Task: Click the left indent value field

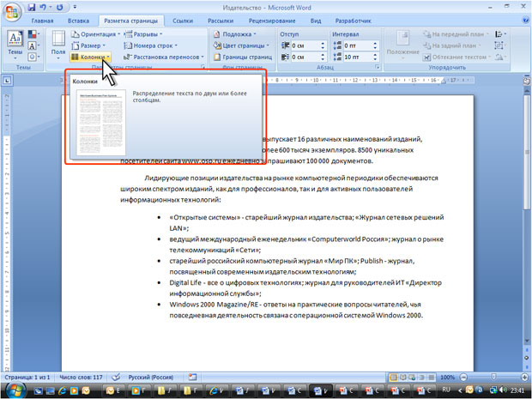Action: [x=305, y=45]
